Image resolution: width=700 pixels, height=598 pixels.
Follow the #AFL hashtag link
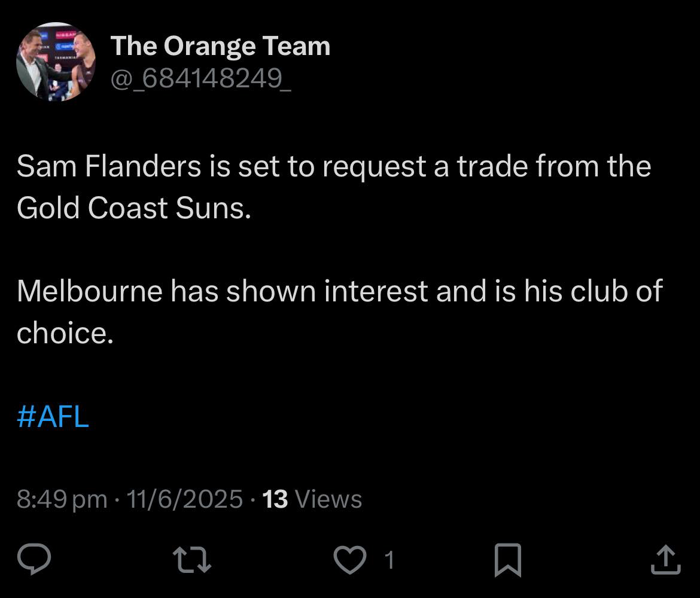point(53,417)
